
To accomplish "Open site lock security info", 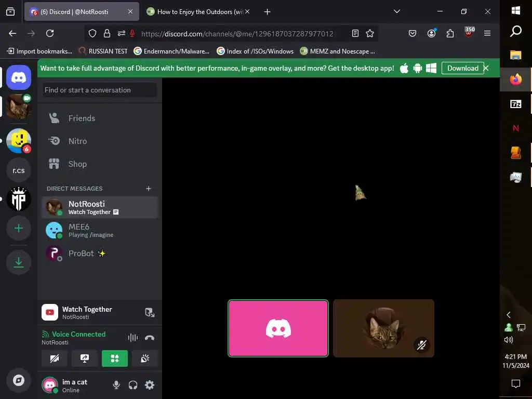I will pos(107,33).
